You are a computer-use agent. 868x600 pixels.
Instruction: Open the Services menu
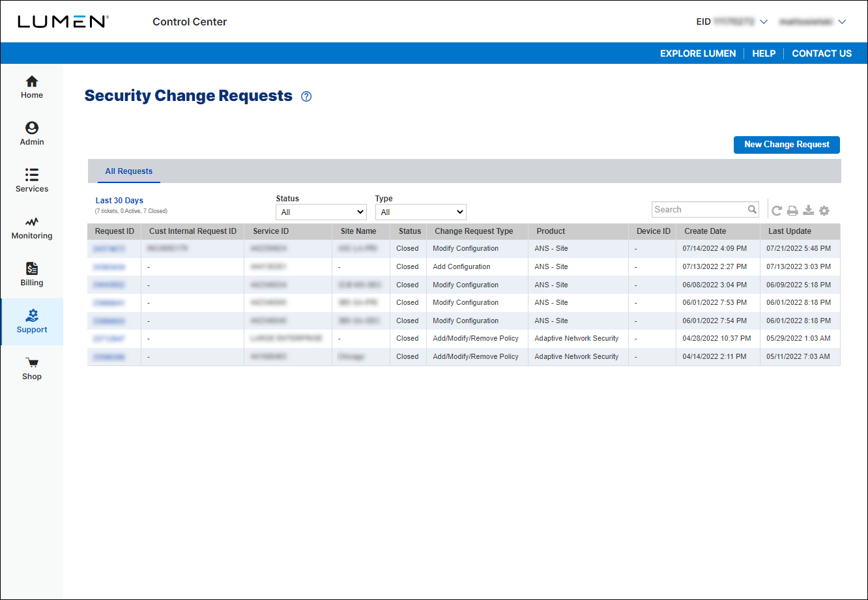tap(31, 181)
